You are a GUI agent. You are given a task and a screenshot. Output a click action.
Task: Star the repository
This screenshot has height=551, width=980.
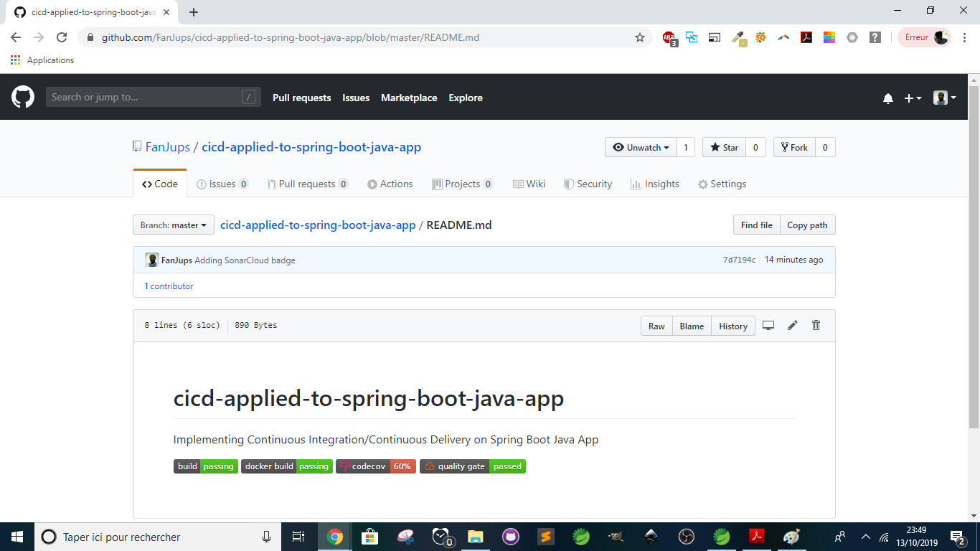[724, 147]
